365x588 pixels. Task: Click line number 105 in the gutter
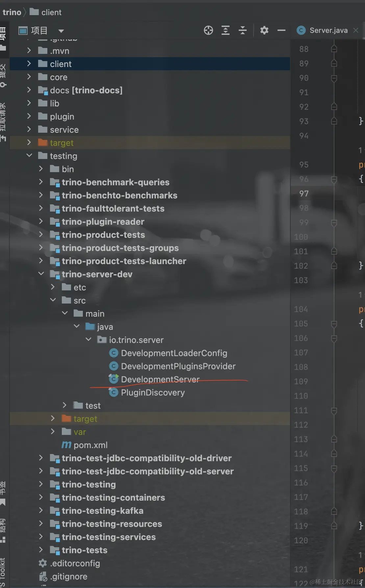point(301,324)
